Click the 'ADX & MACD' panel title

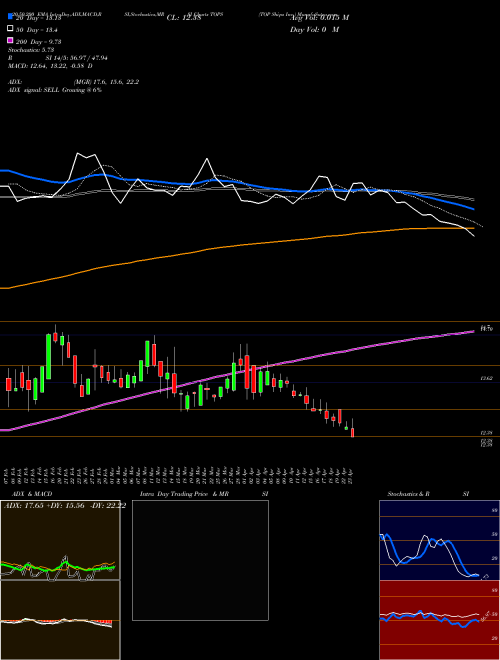pyautogui.click(x=32, y=494)
